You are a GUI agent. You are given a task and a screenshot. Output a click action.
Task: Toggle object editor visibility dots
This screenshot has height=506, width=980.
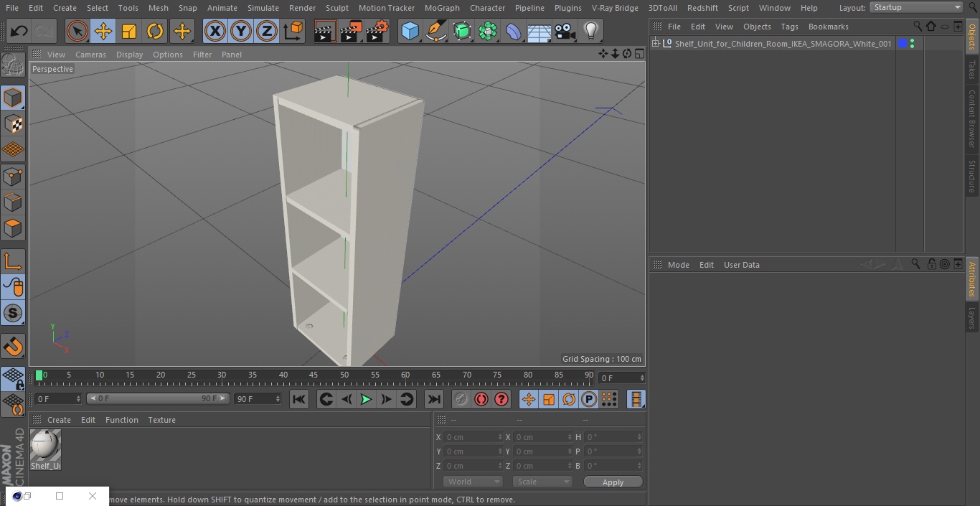(x=912, y=44)
